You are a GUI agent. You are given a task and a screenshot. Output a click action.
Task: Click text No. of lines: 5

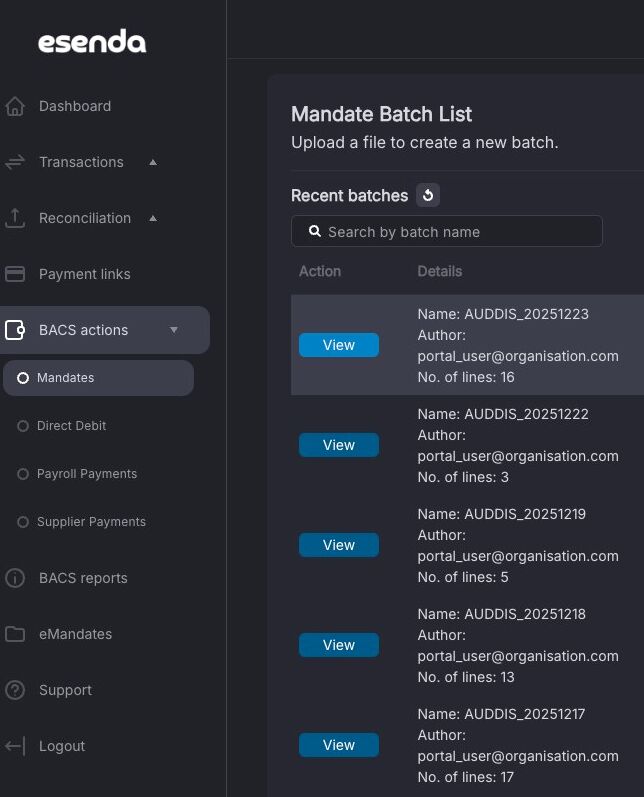(463, 577)
